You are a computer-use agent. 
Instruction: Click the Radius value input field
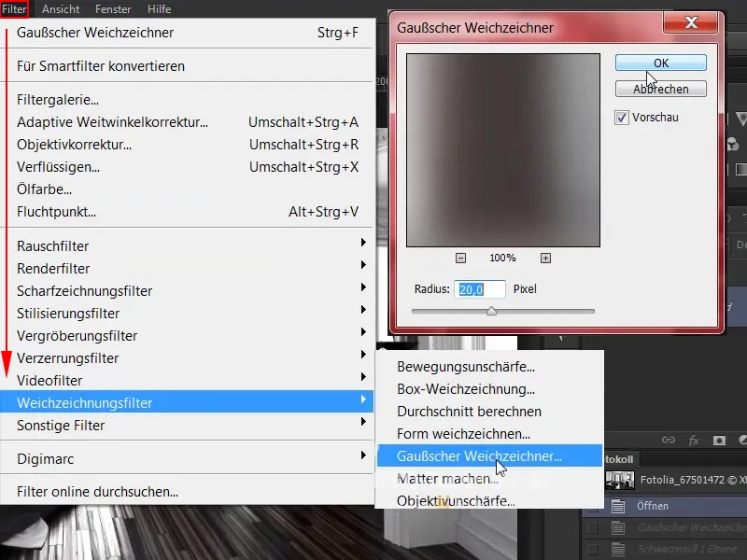pyautogui.click(x=480, y=289)
